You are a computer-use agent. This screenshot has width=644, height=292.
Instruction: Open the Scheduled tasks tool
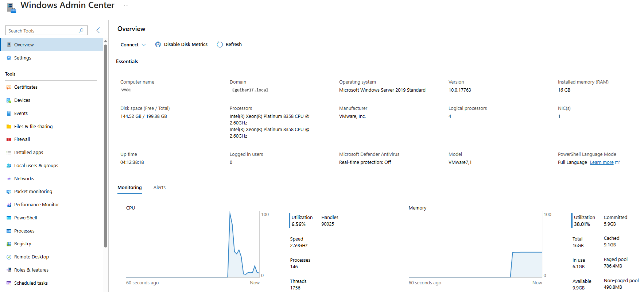click(51, 283)
